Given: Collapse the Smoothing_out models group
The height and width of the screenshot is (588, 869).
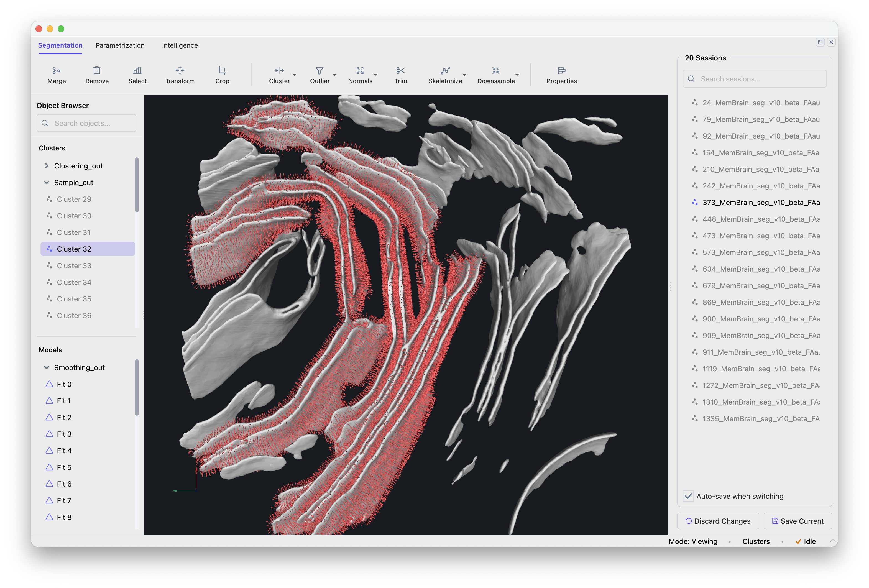Looking at the screenshot, I should [47, 367].
